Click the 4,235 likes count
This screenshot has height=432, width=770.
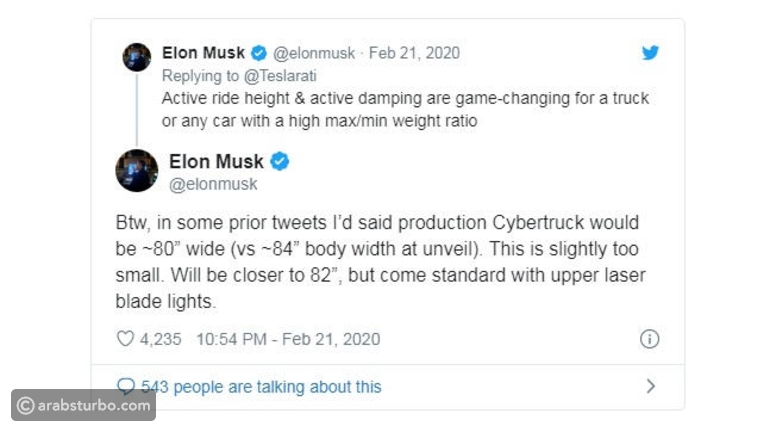(x=161, y=339)
